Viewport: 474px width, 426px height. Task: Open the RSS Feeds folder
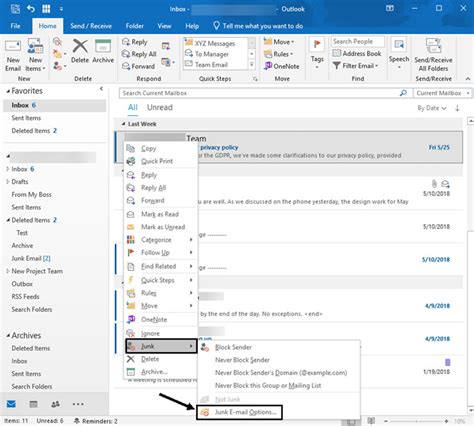click(25, 297)
